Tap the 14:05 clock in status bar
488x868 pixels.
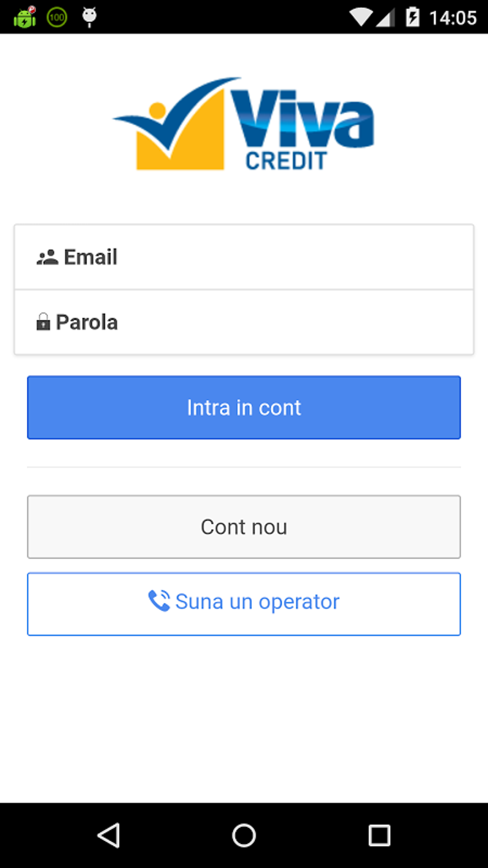click(x=453, y=18)
